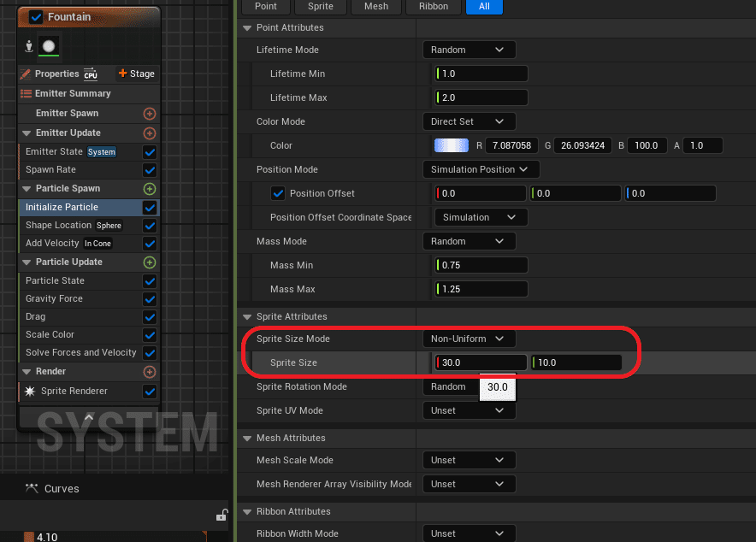Click the Emitter Summary list icon
This screenshot has height=542, width=756.
(x=26, y=93)
